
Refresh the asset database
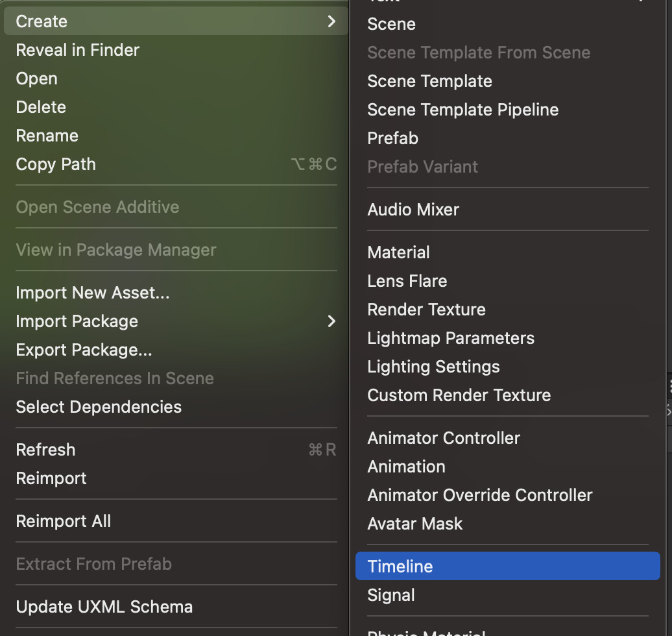point(45,449)
